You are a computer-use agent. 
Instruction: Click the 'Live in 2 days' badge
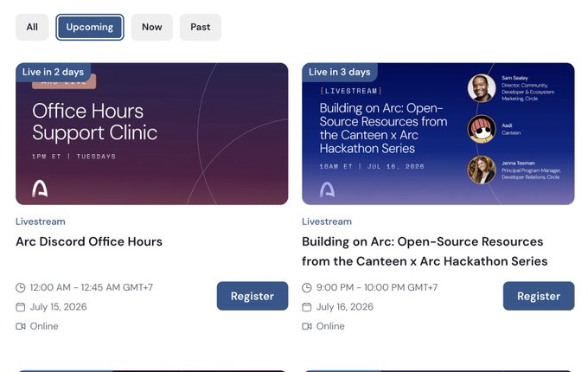53,72
